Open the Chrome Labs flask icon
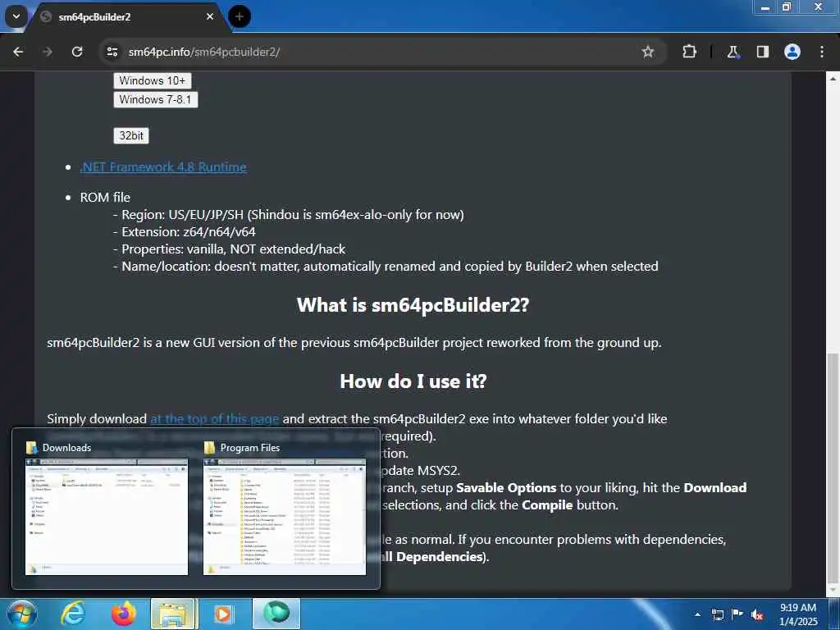 coord(733,52)
